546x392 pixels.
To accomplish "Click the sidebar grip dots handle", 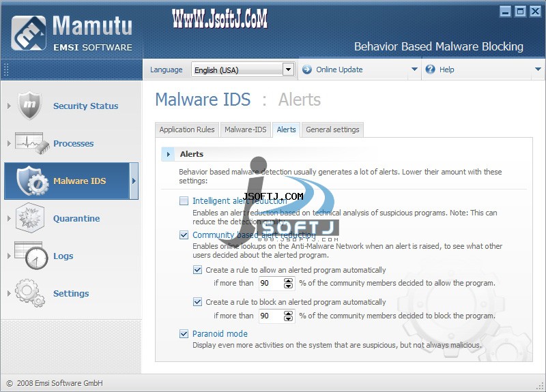I will (x=6, y=70).
